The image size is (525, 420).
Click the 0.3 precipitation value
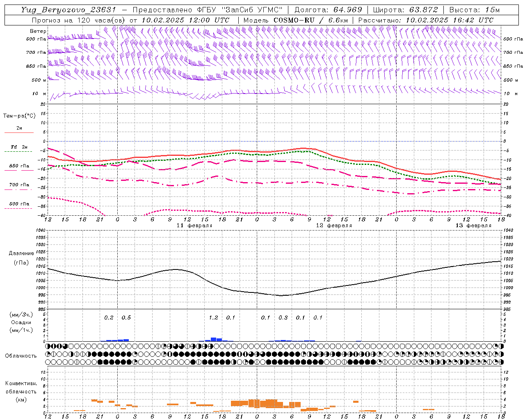(283, 318)
